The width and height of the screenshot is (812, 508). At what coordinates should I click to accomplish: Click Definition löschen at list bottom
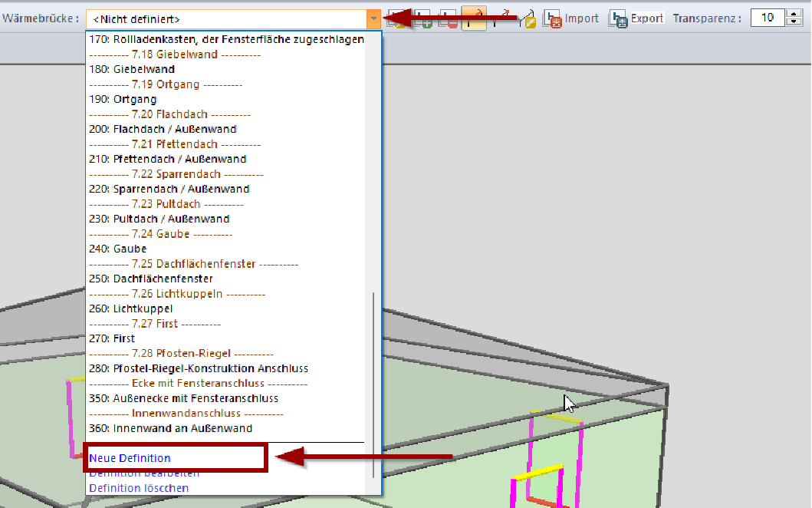(139, 488)
